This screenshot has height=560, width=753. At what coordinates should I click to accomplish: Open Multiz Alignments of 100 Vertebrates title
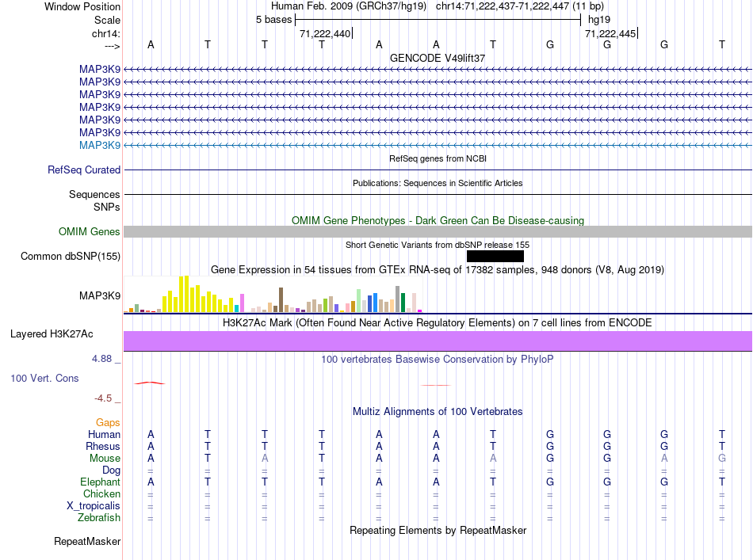(438, 411)
